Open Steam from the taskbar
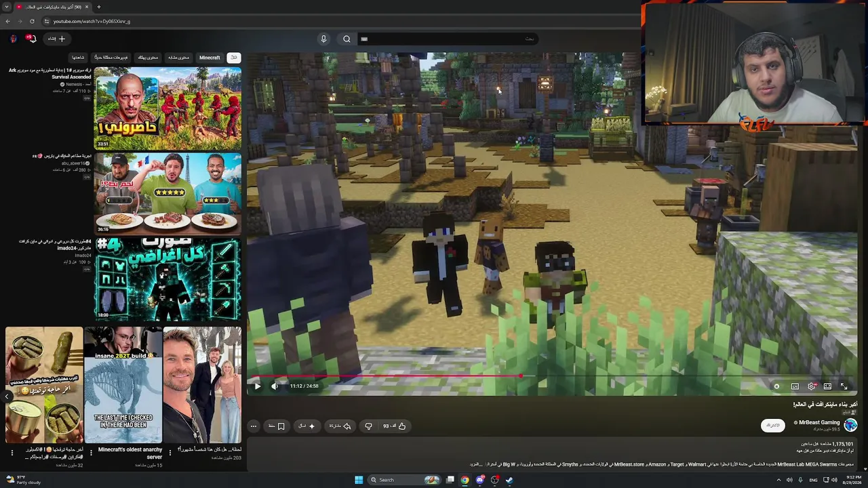The height and width of the screenshot is (488, 868). click(x=509, y=480)
